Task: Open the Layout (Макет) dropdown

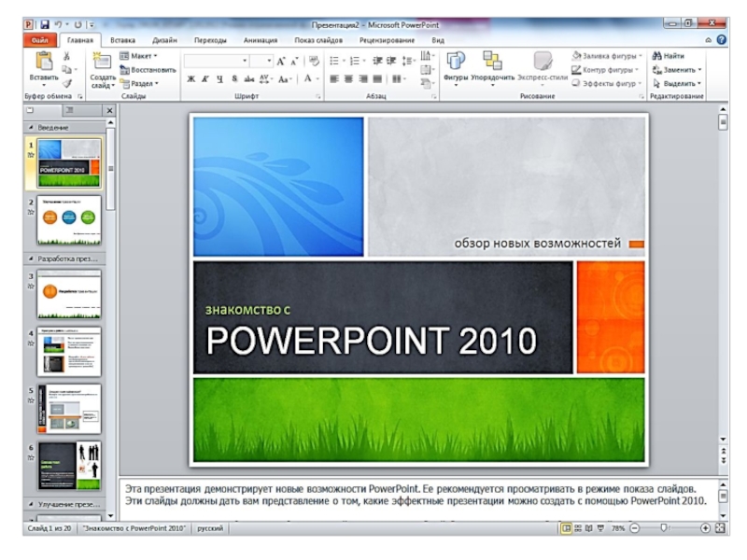Action: [140, 56]
